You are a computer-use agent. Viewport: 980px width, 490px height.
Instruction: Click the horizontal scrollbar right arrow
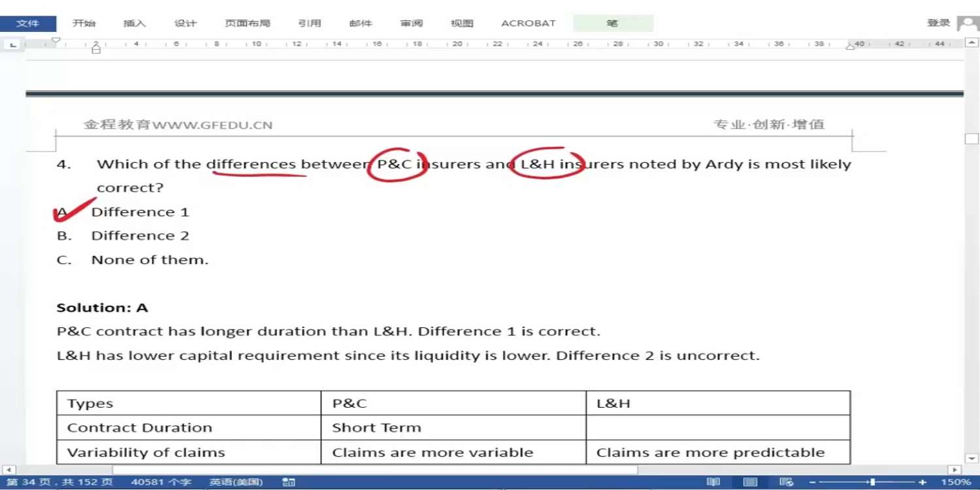point(955,470)
